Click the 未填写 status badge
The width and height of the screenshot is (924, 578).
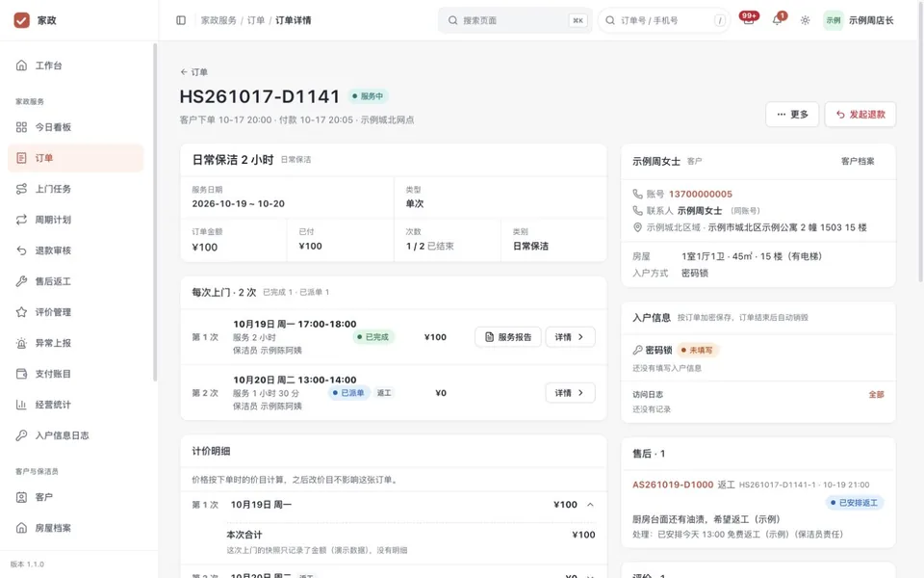pyautogui.click(x=697, y=350)
